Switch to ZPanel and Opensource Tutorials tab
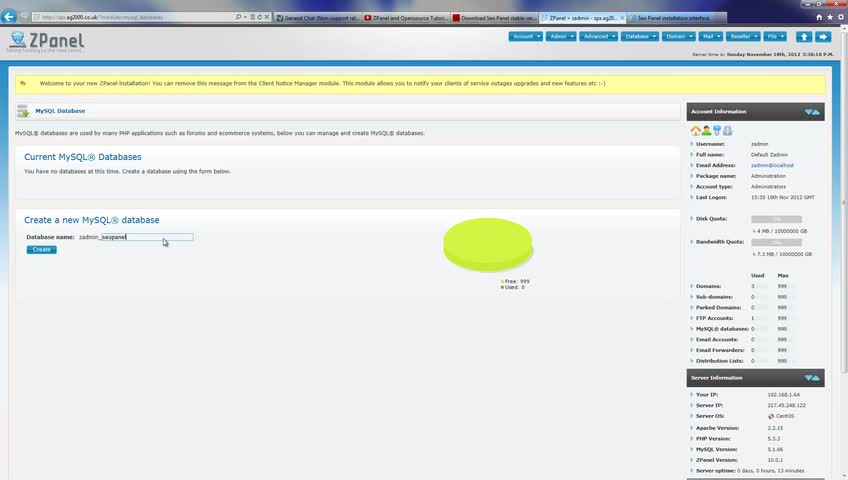The image size is (848, 480). (x=406, y=18)
